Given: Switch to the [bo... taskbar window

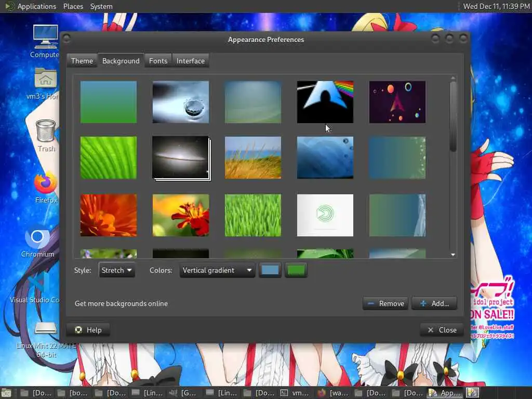Looking at the screenshot, I should click(73, 393).
